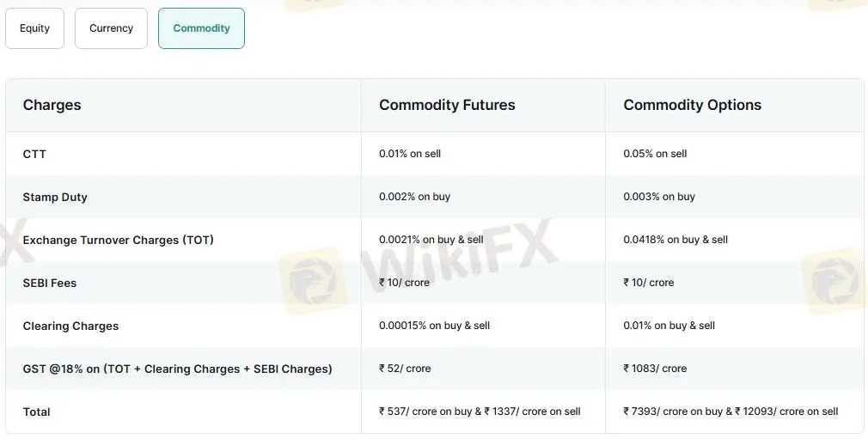Screen dimensions: 868x439
Task: Select the 0.002% on buy stamp duty cell
Action: 414,197
